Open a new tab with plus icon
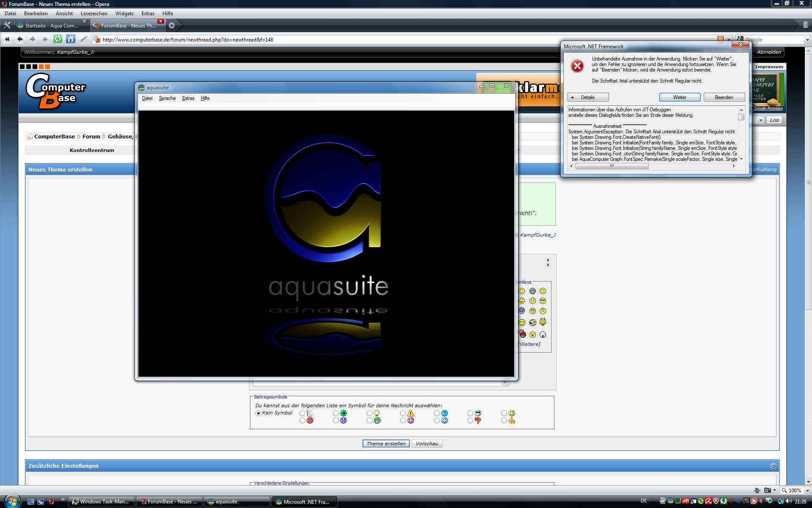 [172, 25]
